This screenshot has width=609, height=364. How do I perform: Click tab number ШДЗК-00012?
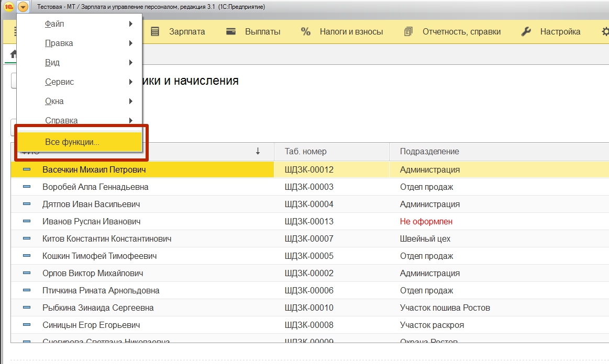(309, 169)
